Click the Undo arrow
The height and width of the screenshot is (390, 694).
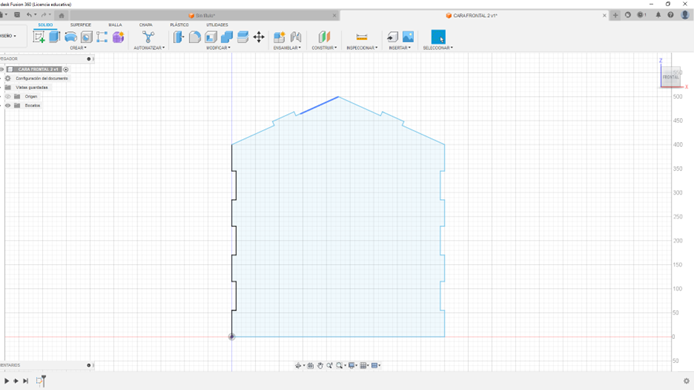(29, 15)
